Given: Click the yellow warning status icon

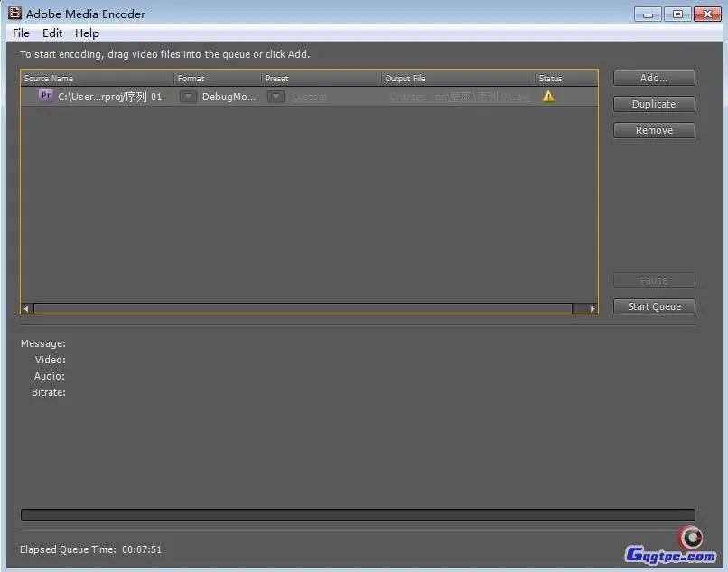Looking at the screenshot, I should click(548, 96).
